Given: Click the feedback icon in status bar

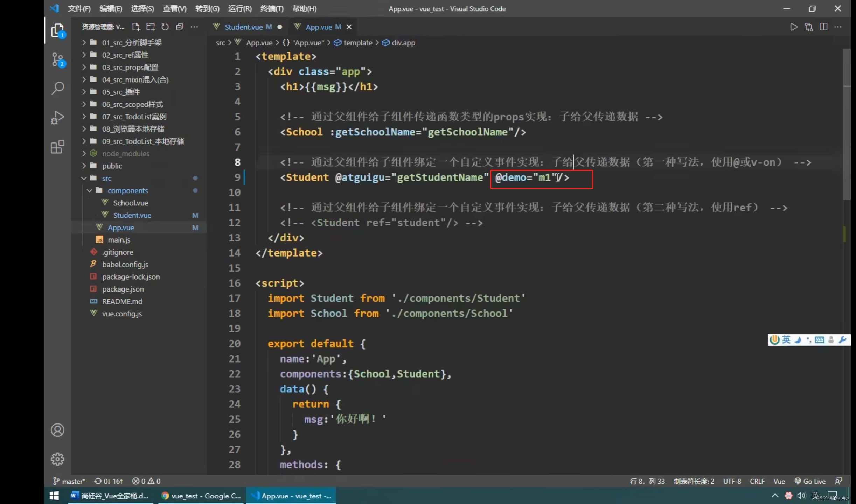Looking at the screenshot, I should 838,481.
